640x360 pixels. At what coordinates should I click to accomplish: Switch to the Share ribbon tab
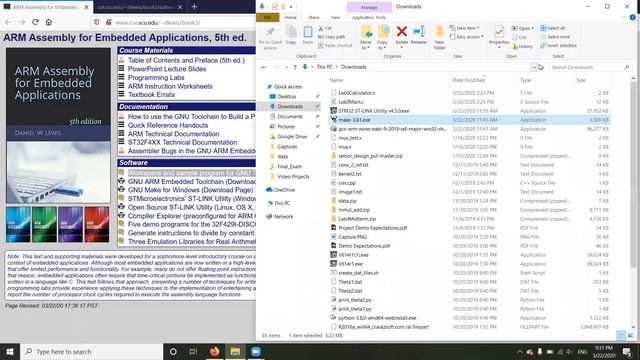(313, 18)
